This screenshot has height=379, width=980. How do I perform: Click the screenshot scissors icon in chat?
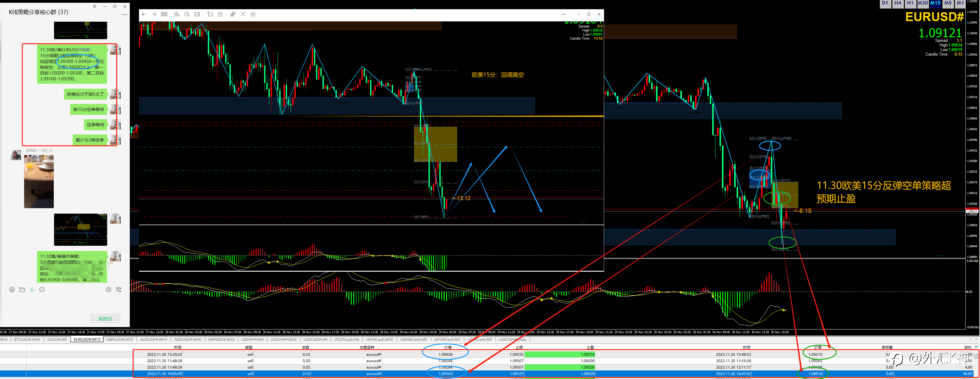(31, 290)
